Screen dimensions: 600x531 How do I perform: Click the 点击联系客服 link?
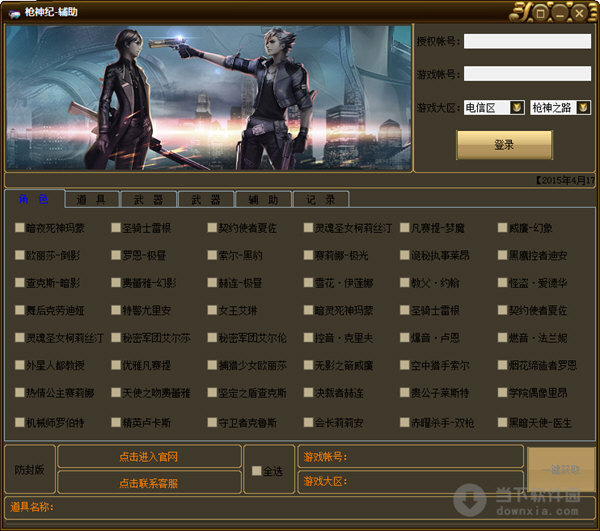(148, 483)
